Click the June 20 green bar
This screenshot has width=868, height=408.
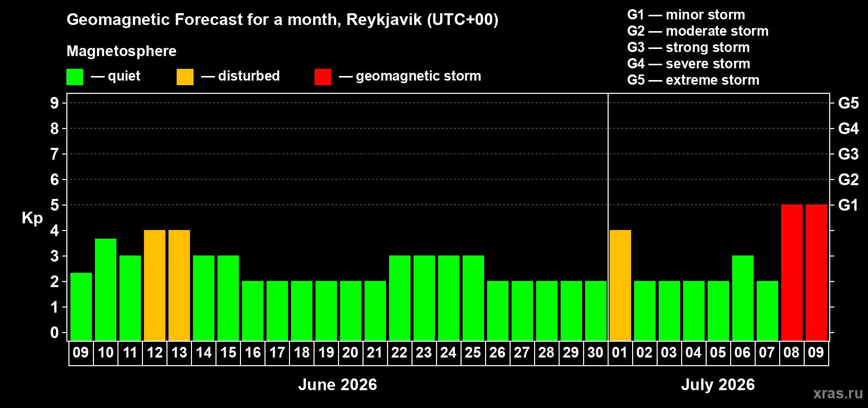(351, 311)
